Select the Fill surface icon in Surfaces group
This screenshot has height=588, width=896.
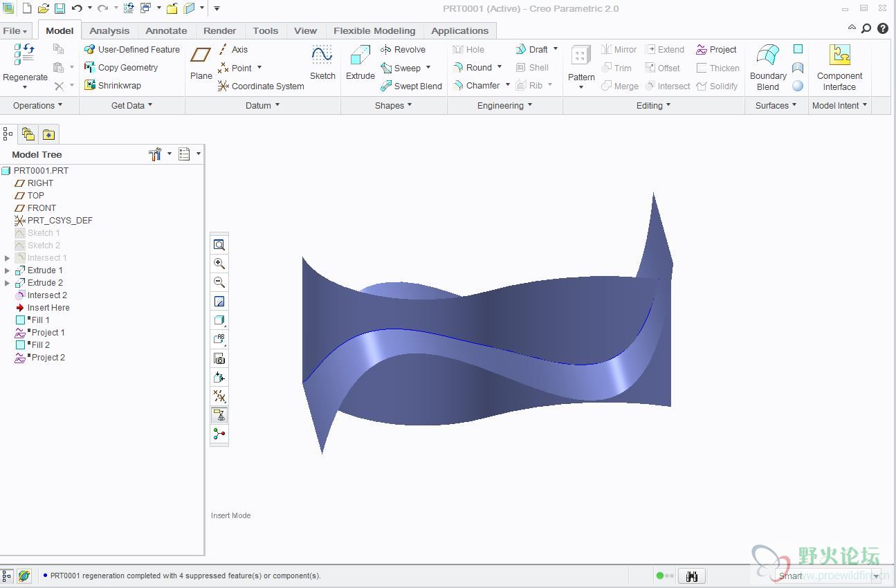[798, 49]
